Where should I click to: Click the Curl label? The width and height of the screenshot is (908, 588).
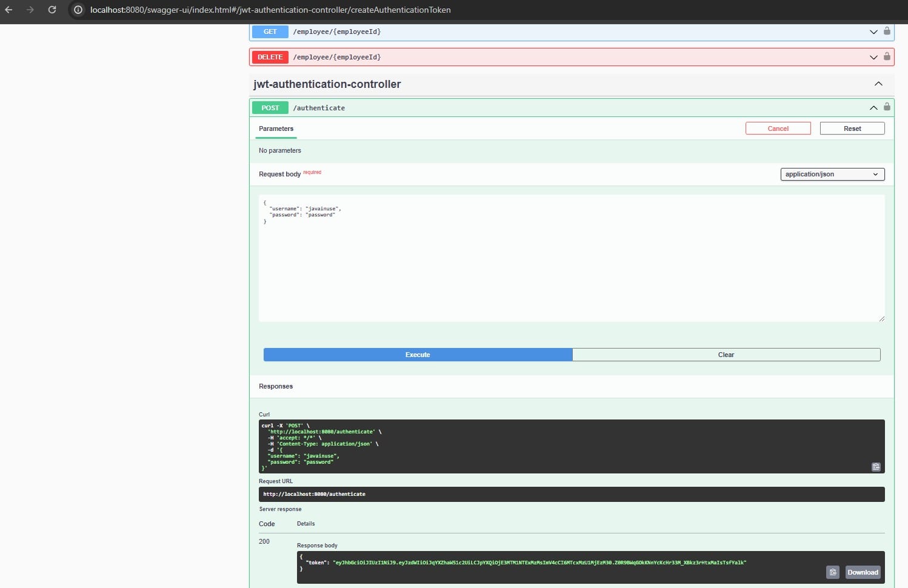point(264,415)
